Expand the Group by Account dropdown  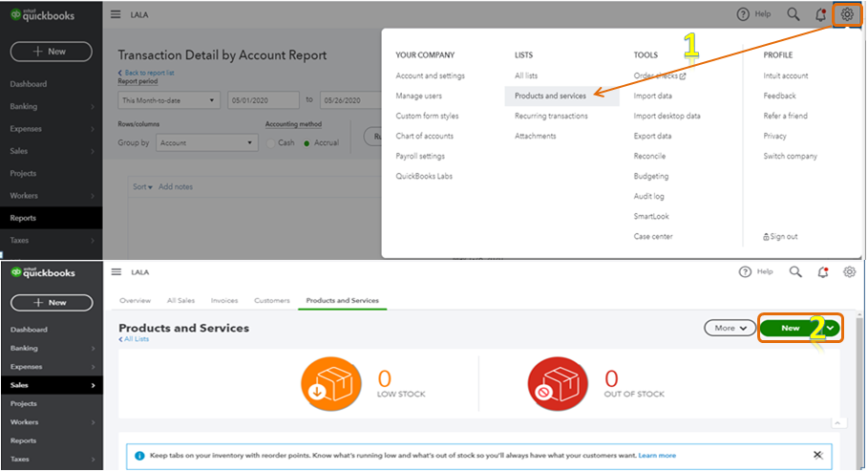(207, 142)
